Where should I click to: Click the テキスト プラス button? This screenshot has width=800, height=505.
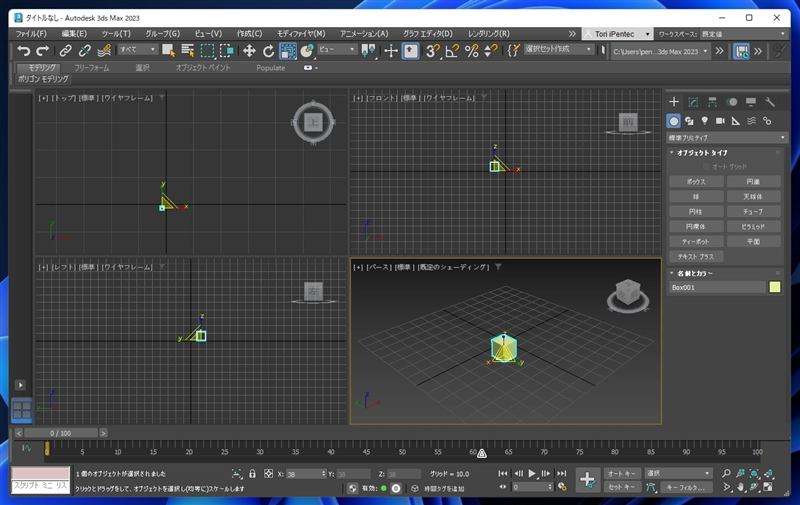(x=696, y=257)
